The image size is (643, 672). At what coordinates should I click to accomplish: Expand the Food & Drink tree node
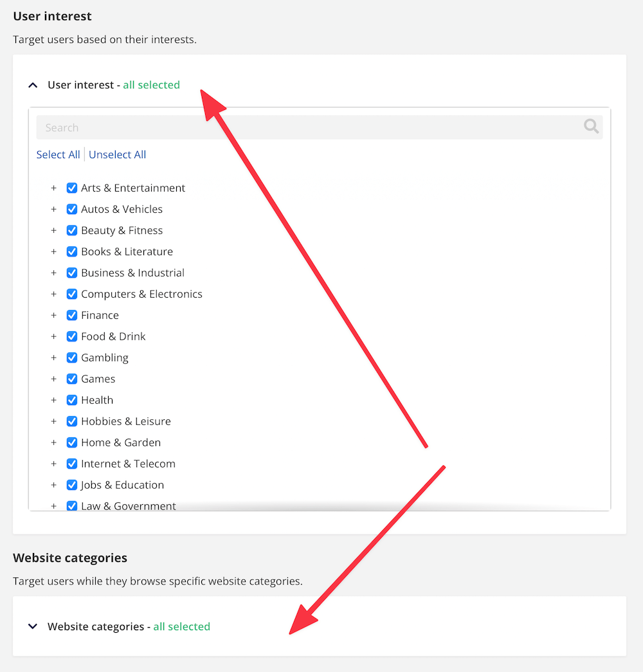pos(53,336)
